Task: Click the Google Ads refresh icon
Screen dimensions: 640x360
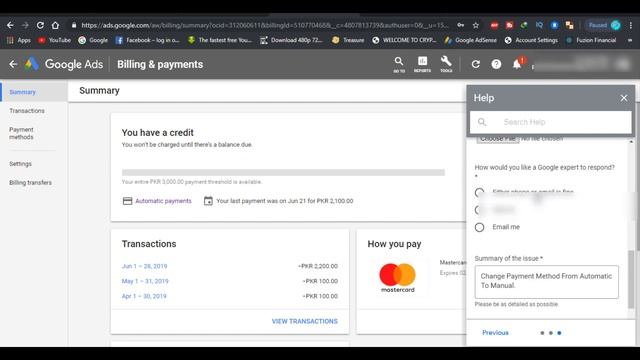Action: (476, 64)
